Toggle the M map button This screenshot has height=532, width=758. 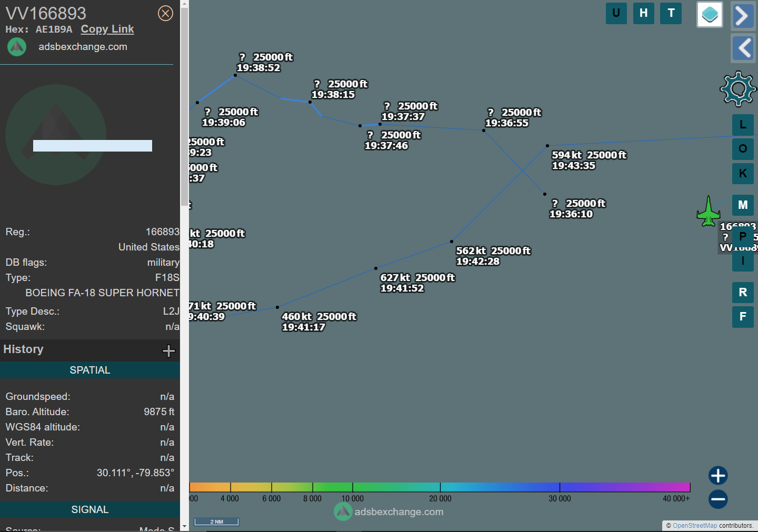click(x=743, y=205)
